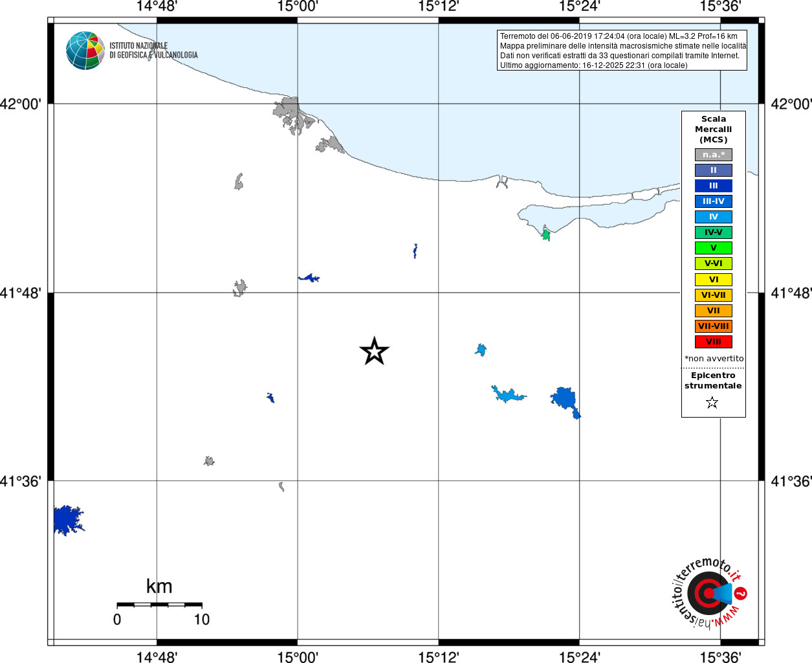This screenshot has width=812, height=663.
Task: Click the gray n.a.* legend swatch
Action: (x=714, y=155)
